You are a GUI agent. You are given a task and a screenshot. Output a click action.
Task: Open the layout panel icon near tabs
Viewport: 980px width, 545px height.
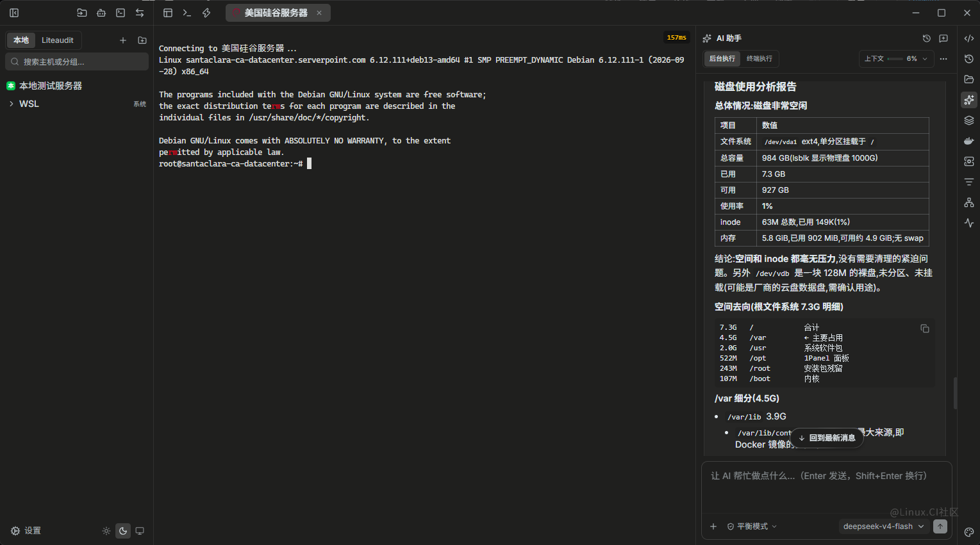tap(168, 13)
